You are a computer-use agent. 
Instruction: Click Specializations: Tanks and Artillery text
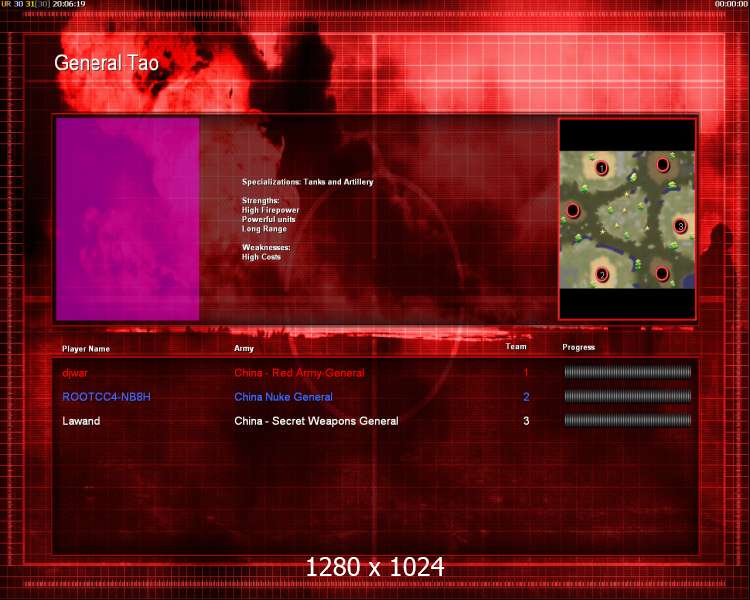tap(308, 182)
